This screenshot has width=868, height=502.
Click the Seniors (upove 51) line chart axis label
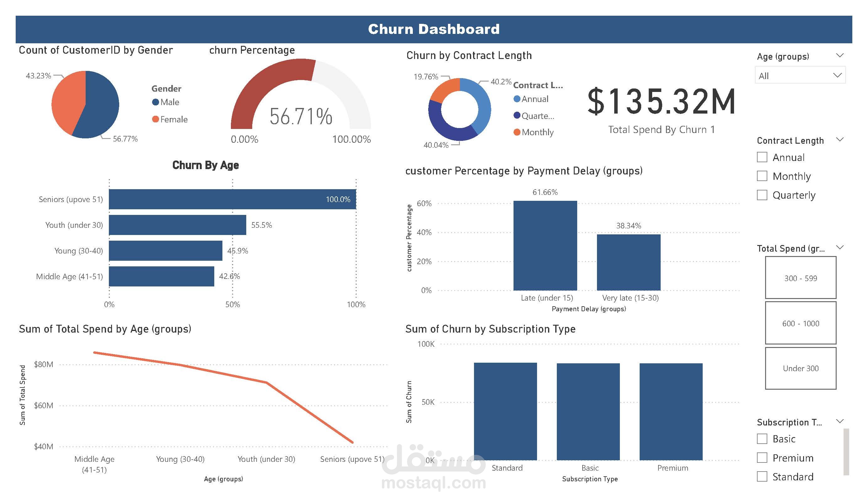pos(352,459)
